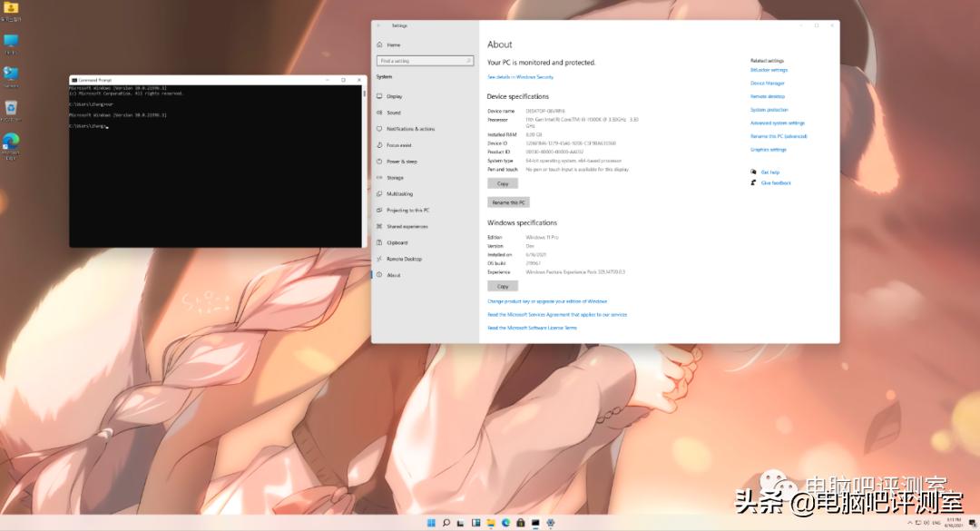Click inside the Find a setting box
This screenshot has height=531, width=980.
(425, 60)
